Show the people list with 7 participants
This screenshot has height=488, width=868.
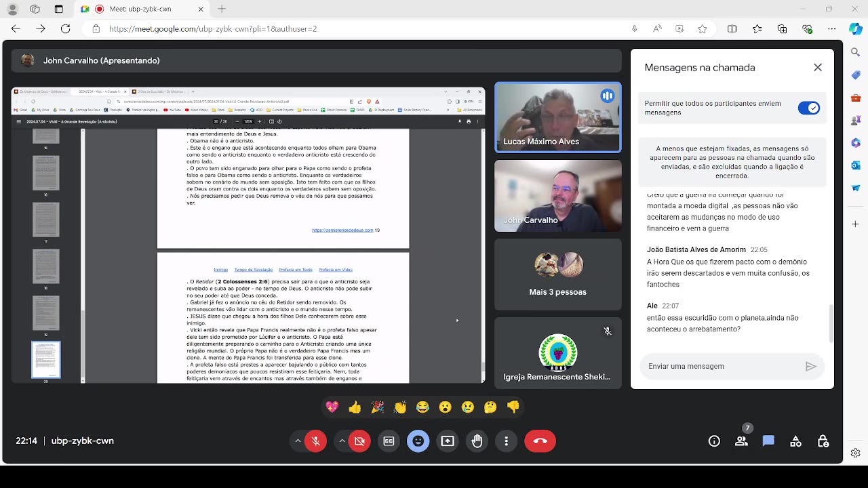(x=741, y=441)
